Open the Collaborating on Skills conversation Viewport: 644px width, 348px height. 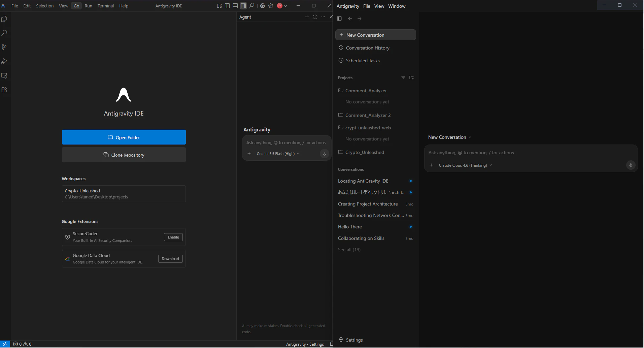(x=376, y=238)
